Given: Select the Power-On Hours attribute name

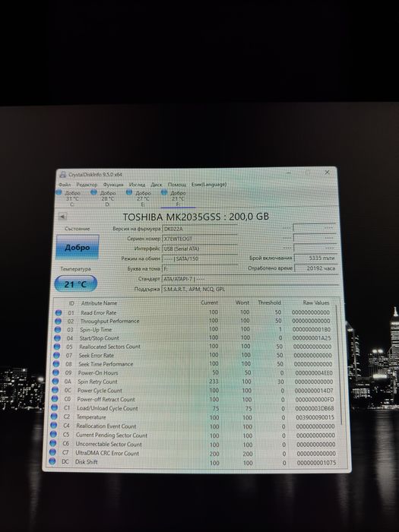Looking at the screenshot, I should (x=98, y=373).
